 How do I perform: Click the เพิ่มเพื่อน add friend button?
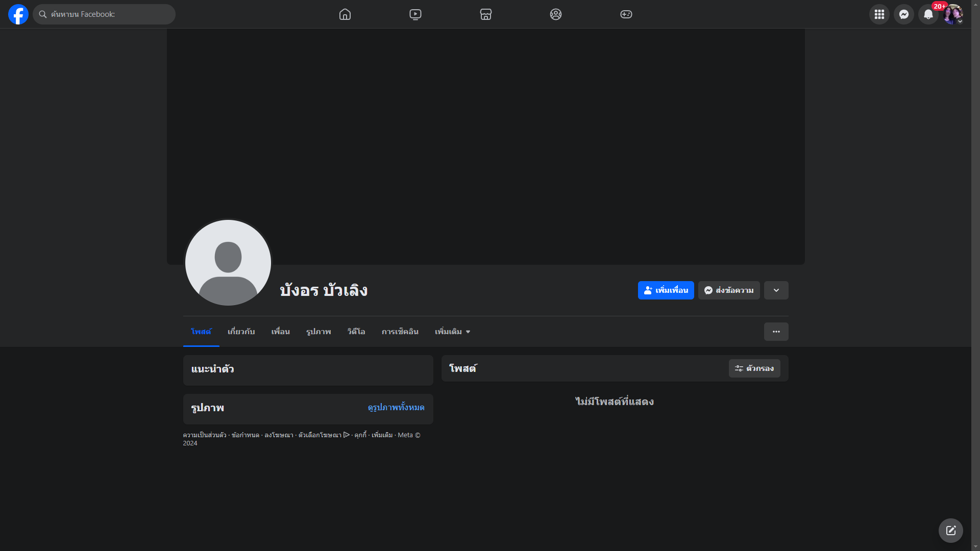(x=666, y=290)
